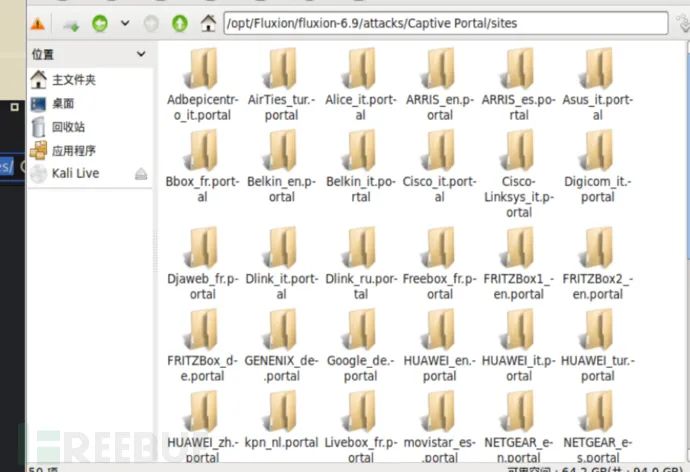
Task: Select the NETGEAR_en.portal folder
Action: 519,427
